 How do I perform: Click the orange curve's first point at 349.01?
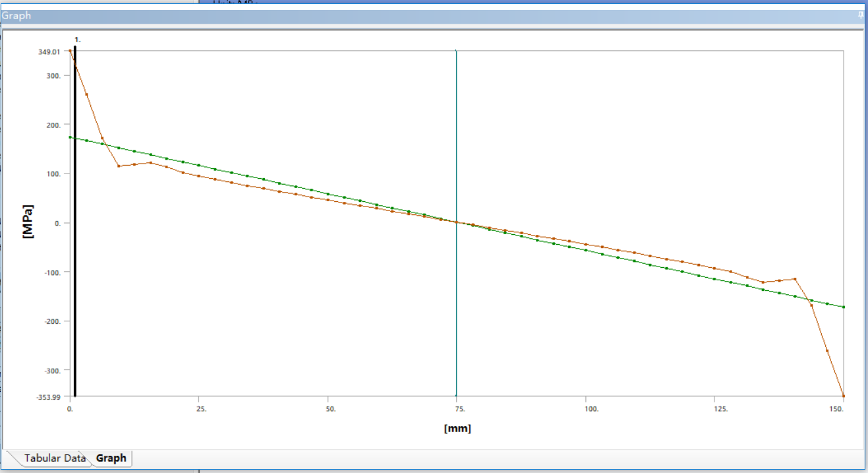[x=71, y=51]
